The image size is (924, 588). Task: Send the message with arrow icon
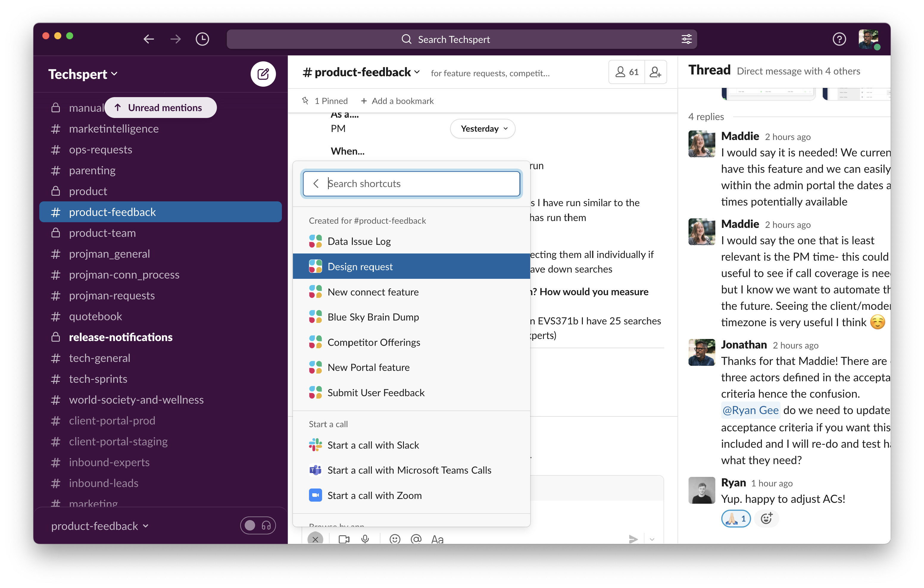click(x=633, y=539)
